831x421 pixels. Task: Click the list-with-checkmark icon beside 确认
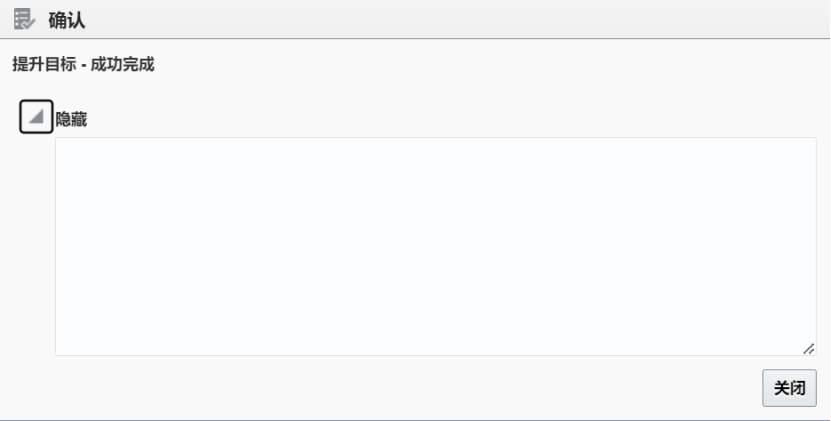pos(24,20)
